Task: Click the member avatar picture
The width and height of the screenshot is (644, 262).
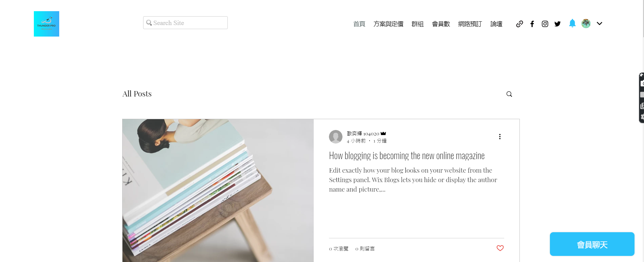Action: click(586, 23)
